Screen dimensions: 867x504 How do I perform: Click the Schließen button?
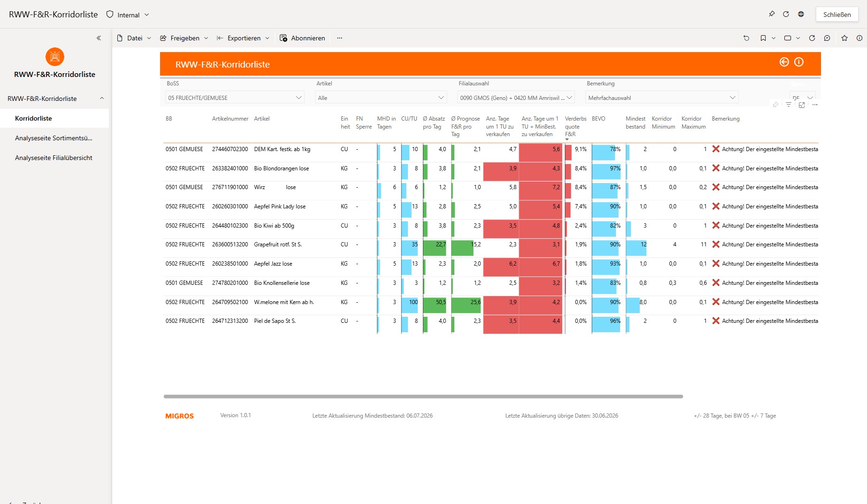point(837,14)
